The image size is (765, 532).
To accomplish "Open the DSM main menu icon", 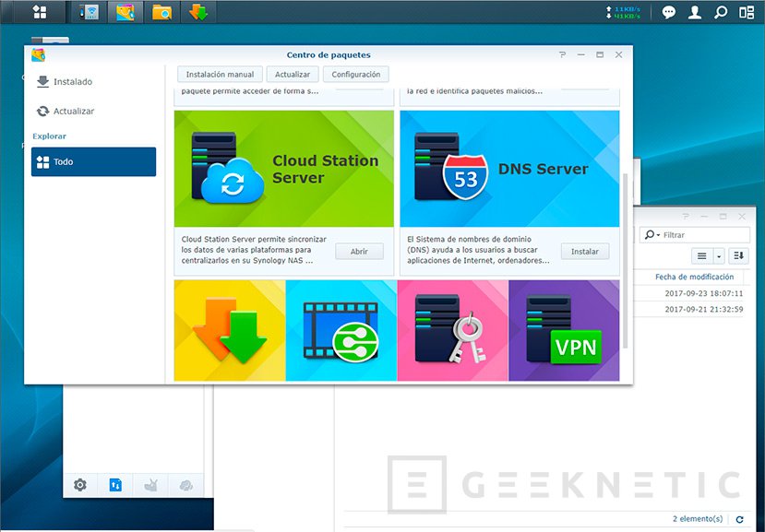I will pos(40,12).
